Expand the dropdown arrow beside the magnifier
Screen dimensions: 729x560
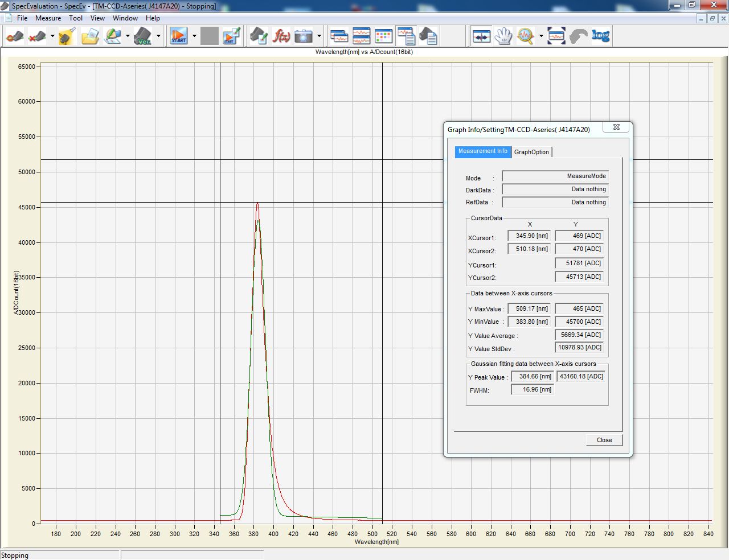click(x=541, y=36)
